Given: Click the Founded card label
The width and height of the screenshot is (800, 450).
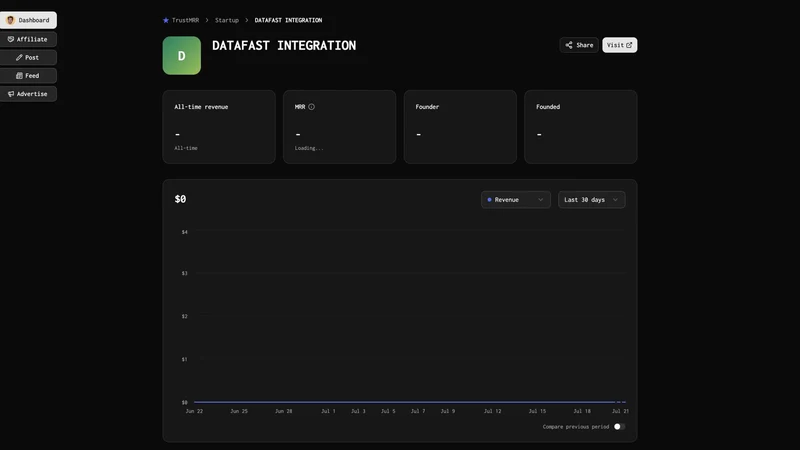Looking at the screenshot, I should click(548, 107).
